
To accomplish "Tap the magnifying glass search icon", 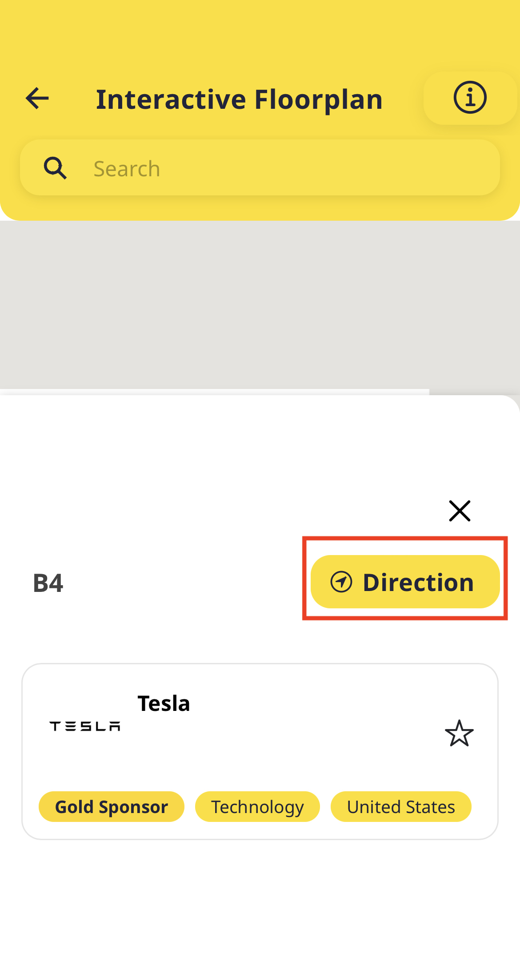I will [55, 168].
